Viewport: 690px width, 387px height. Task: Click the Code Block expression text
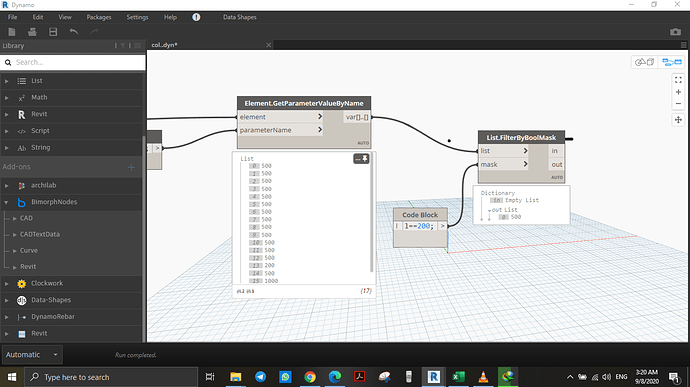[419, 226]
